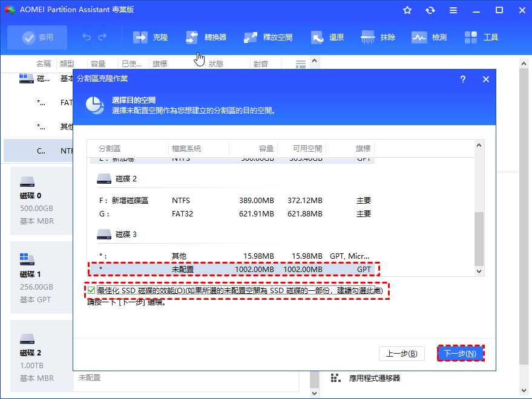Select the G: FAT32 partition row

click(232, 214)
